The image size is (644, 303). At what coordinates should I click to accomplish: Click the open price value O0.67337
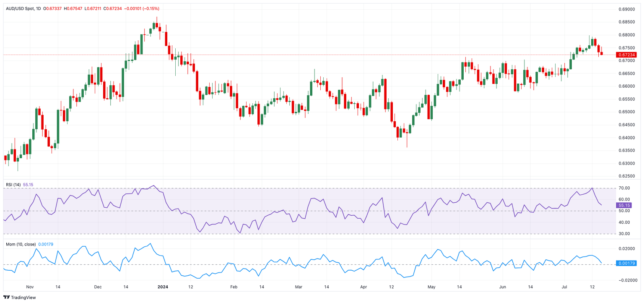click(52, 9)
